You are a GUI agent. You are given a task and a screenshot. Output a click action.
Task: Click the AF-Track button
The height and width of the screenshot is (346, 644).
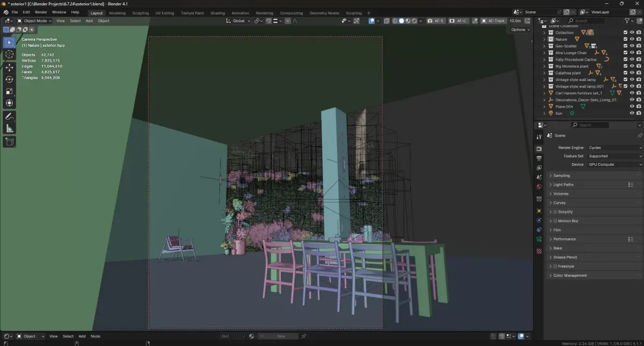493,21
